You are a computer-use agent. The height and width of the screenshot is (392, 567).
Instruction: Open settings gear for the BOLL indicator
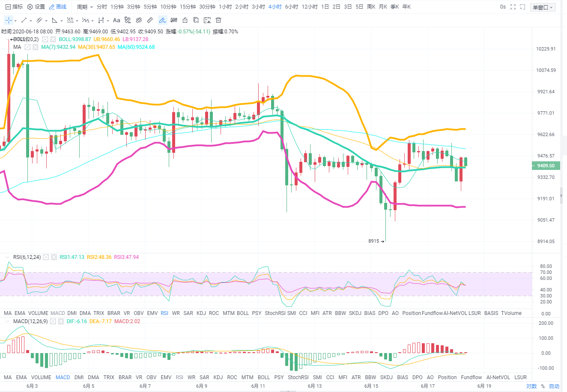[45, 39]
